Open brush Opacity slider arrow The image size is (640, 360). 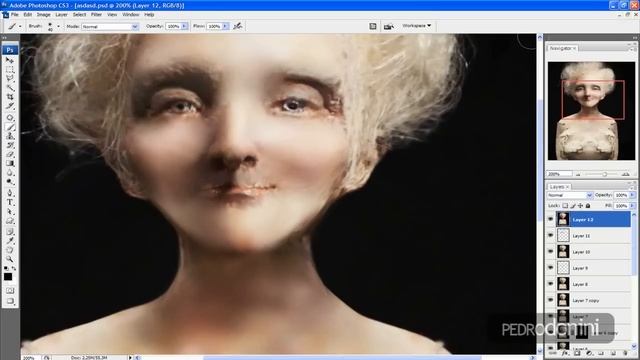(x=184, y=26)
